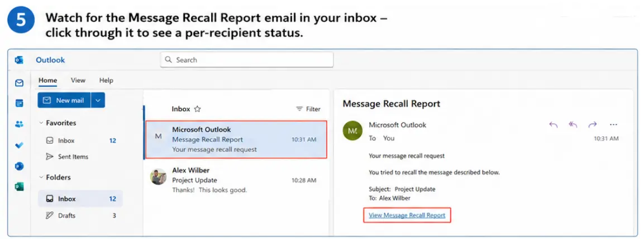Click the 'To: Alex Wilber' line
Image resolution: width=644 pixels, height=239 pixels.
tap(389, 198)
